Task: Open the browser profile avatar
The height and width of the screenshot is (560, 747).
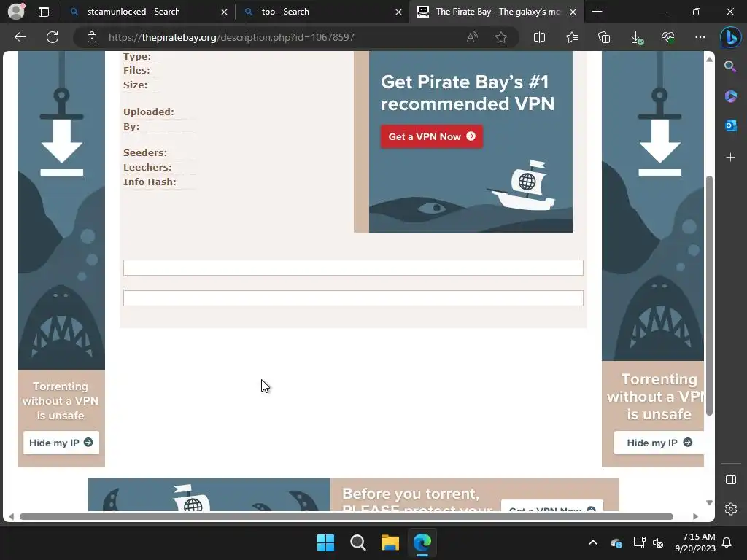Action: click(x=16, y=11)
